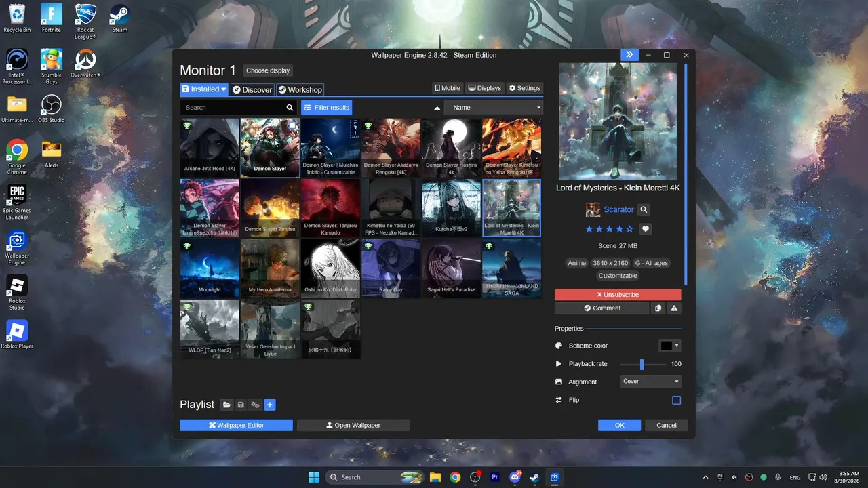Screen dimensions: 868x488
Task: Open the Alignment Cover dropdown
Action: click(650, 382)
